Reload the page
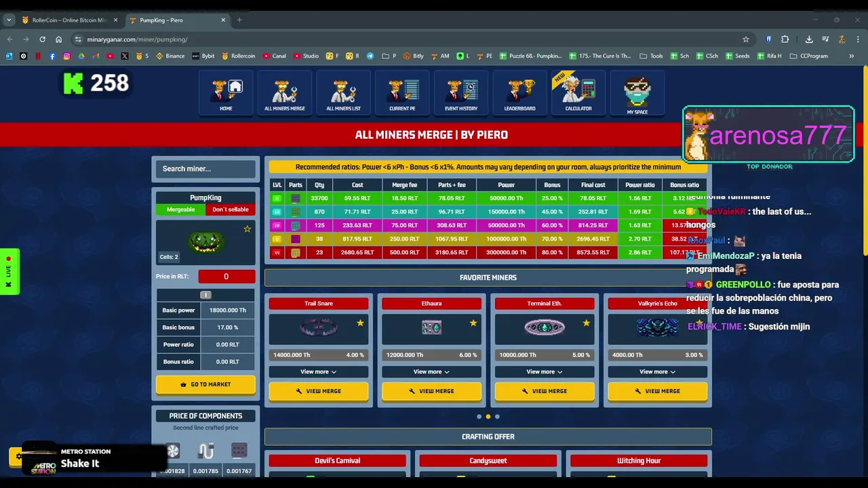Screen dimensions: 868x488 point(42,39)
